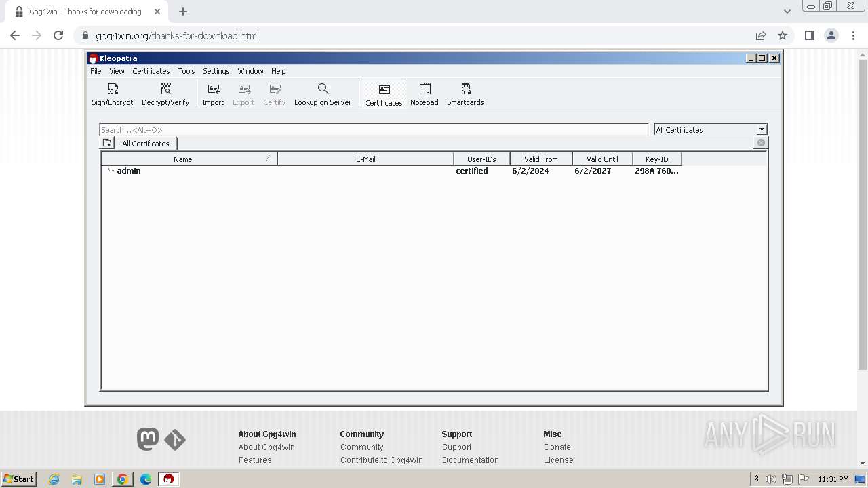
Task: Open the Settings menu
Action: (216, 71)
